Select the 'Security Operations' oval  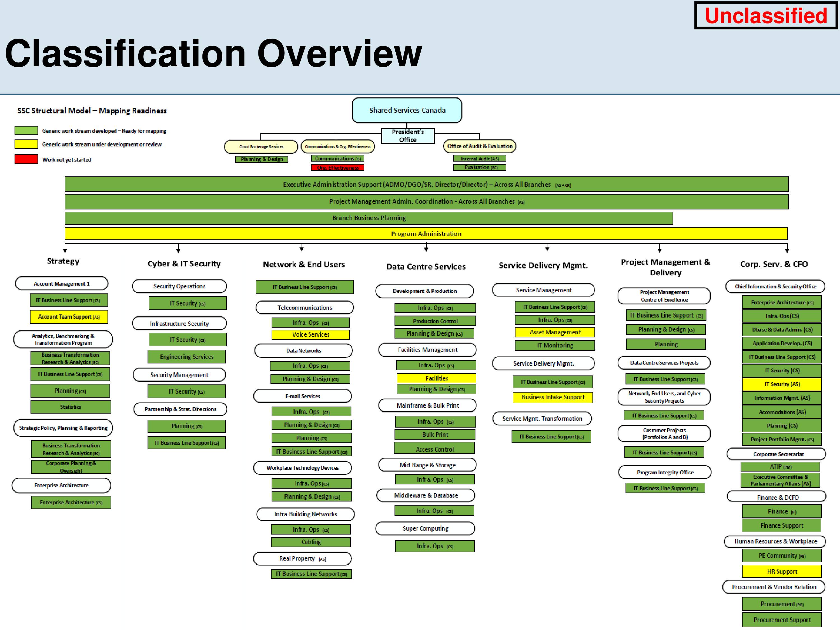coord(179,286)
